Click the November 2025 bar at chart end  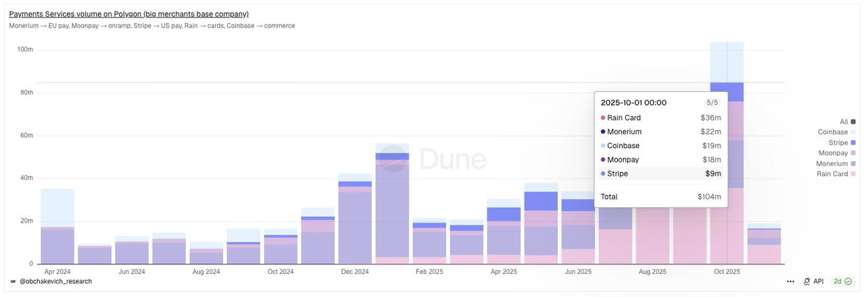[x=764, y=244]
